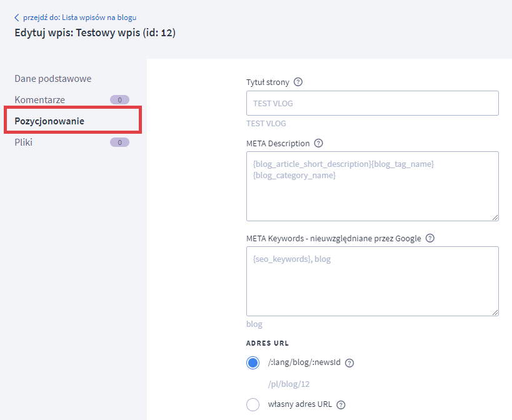Show help for własny adres URL
Image resolution: width=512 pixels, height=420 pixels.
pyautogui.click(x=341, y=405)
